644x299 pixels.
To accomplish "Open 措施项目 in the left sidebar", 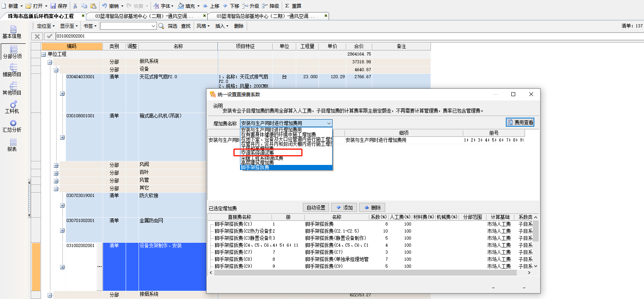I will click(x=12, y=70).
